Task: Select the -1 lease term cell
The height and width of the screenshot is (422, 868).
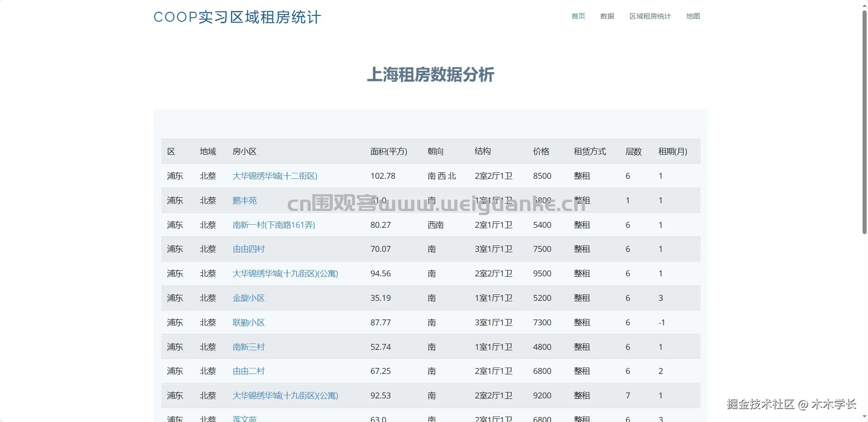Action: [661, 323]
